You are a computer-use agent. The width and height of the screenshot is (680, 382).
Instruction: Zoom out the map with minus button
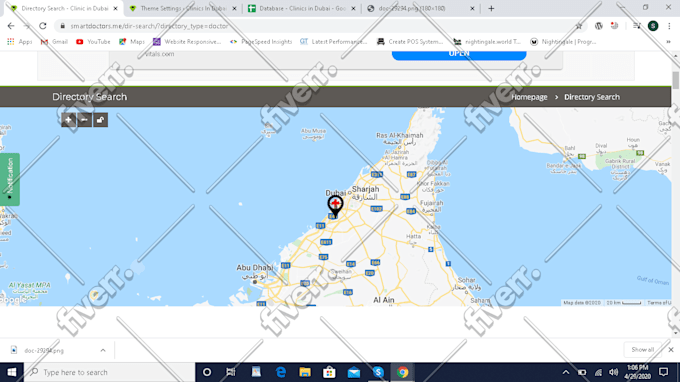click(x=85, y=120)
